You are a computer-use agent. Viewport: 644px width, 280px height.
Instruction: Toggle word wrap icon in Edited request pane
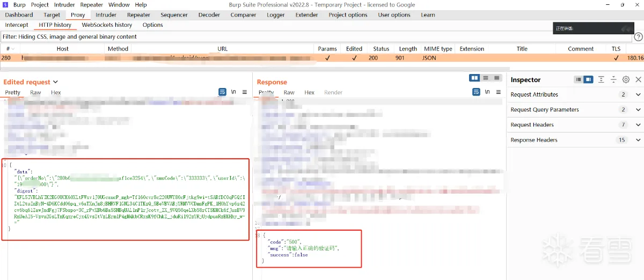pos(222,92)
